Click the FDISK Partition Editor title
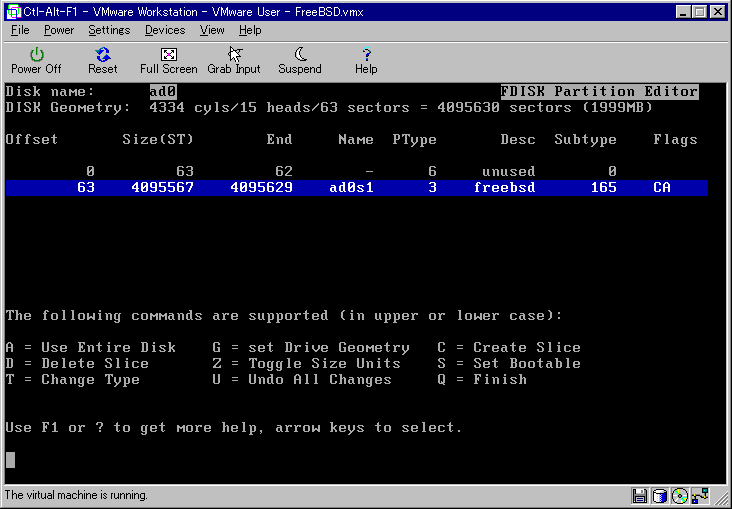Image resolution: width=732 pixels, height=509 pixels. pos(599,92)
